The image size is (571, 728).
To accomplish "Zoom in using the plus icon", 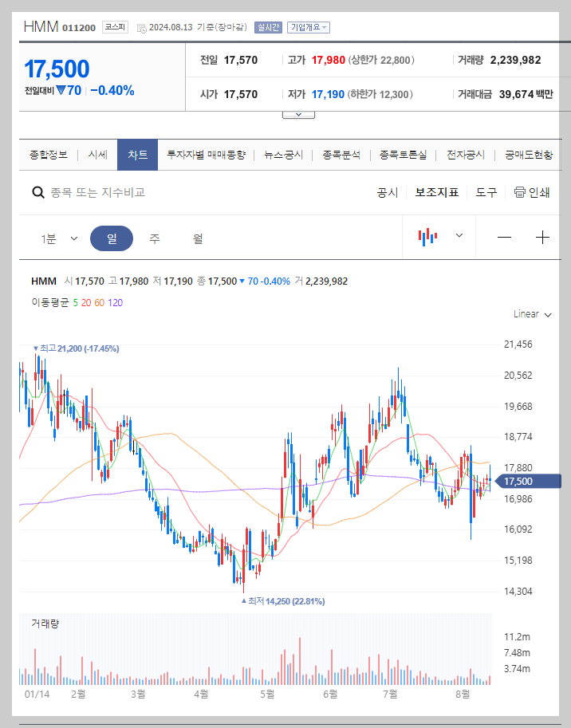I will pos(543,236).
